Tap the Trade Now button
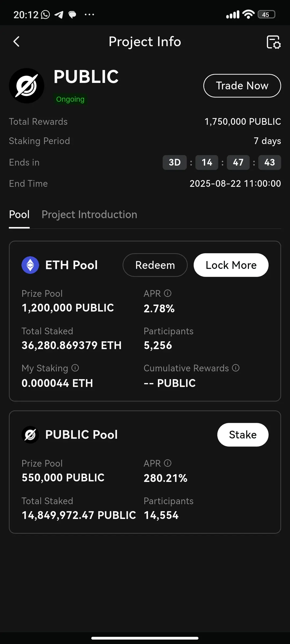The height and width of the screenshot is (644, 290). tap(242, 86)
